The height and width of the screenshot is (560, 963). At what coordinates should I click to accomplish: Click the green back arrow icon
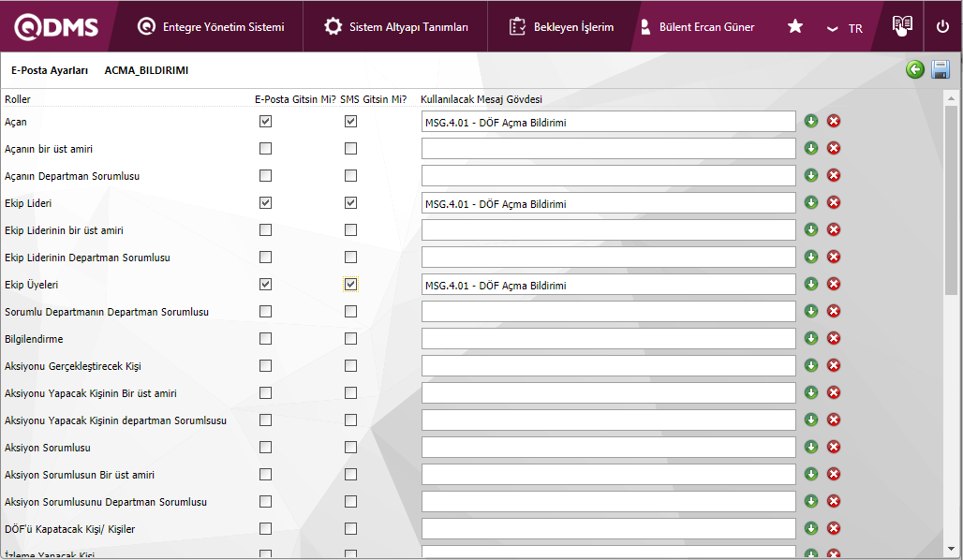click(915, 70)
